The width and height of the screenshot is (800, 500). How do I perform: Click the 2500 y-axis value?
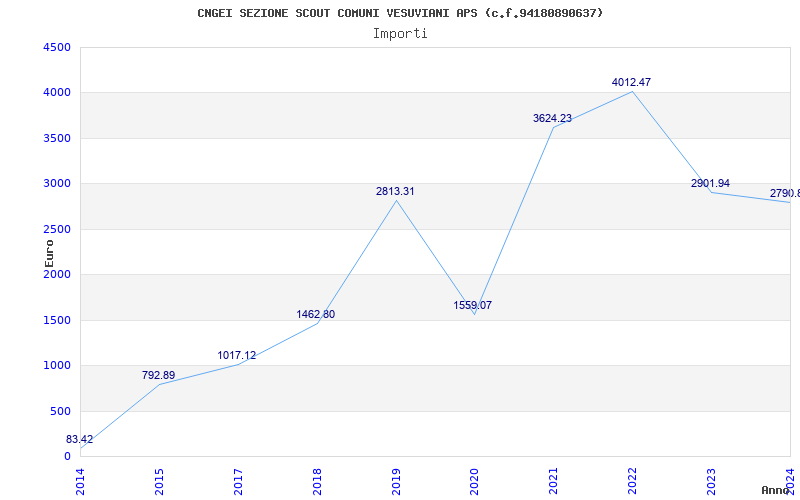click(57, 229)
